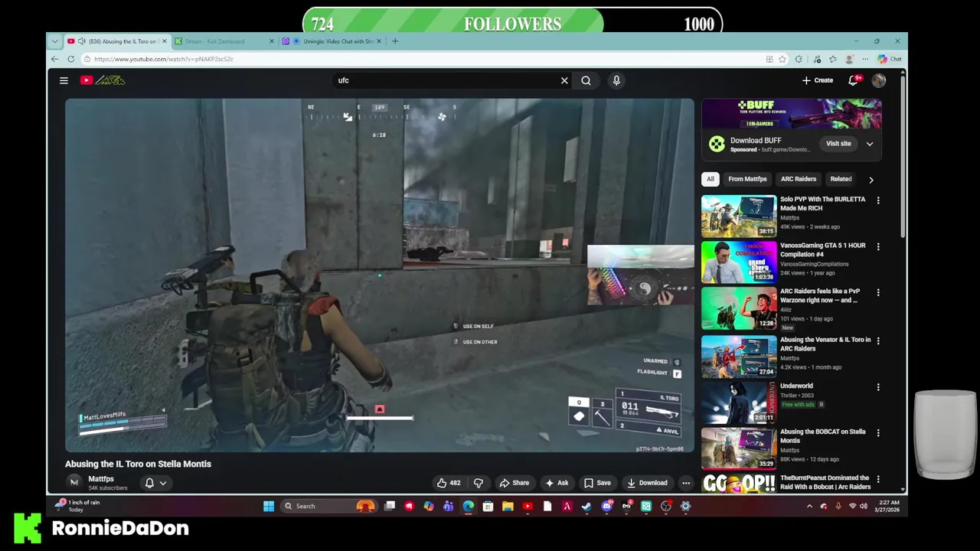Open the Underworld thriller thumbnail
980x551 pixels.
(739, 403)
